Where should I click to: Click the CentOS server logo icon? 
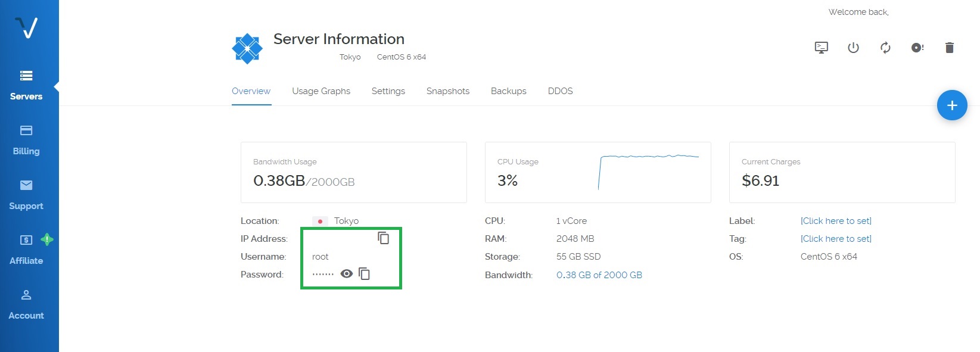247,48
